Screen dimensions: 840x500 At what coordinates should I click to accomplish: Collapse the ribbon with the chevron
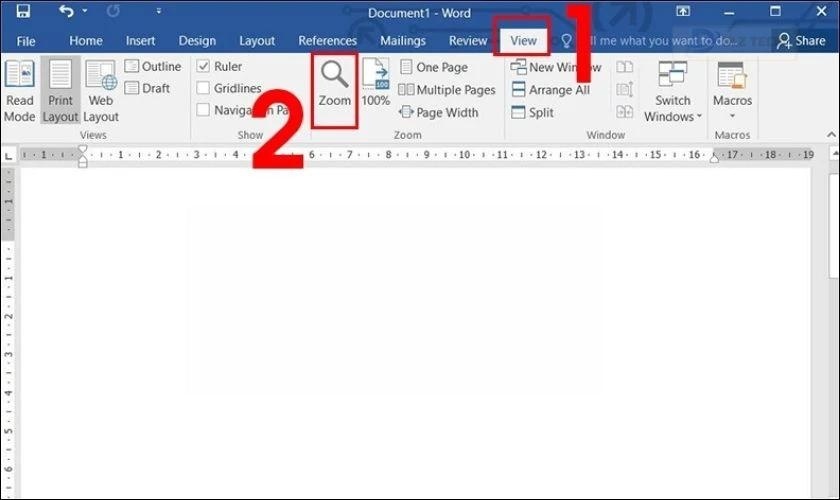tap(831, 135)
